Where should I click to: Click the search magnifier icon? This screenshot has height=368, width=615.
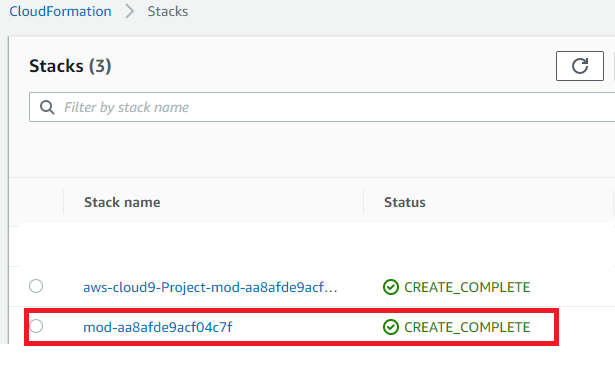(47, 107)
